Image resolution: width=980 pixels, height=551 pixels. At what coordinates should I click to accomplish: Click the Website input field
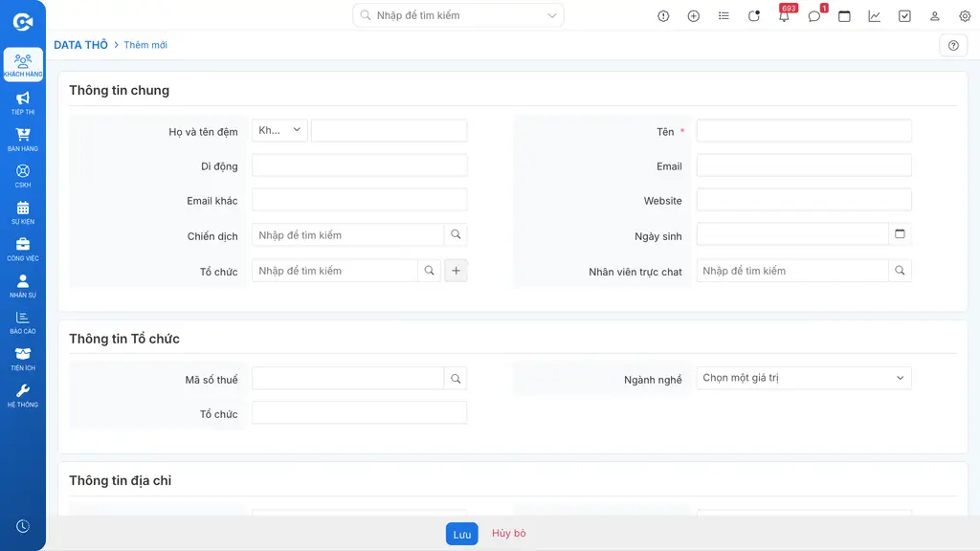coord(804,200)
